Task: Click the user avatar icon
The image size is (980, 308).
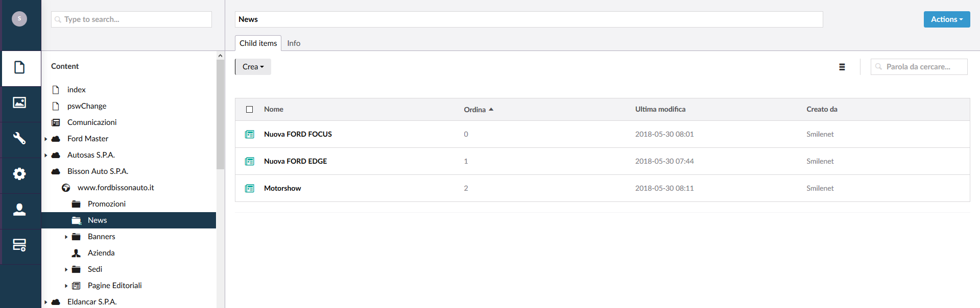Action: pos(19,19)
